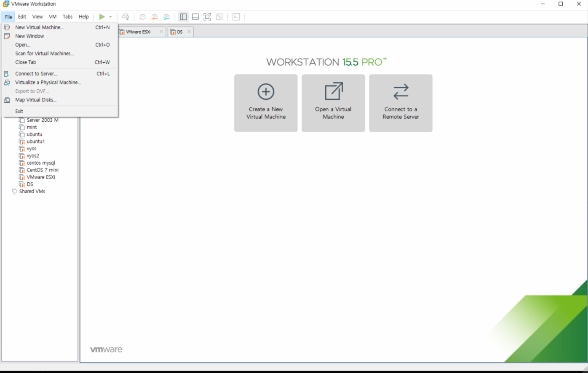Click Open a Virtual Machine tile
Image resolution: width=588 pixels, height=373 pixels.
333,103
